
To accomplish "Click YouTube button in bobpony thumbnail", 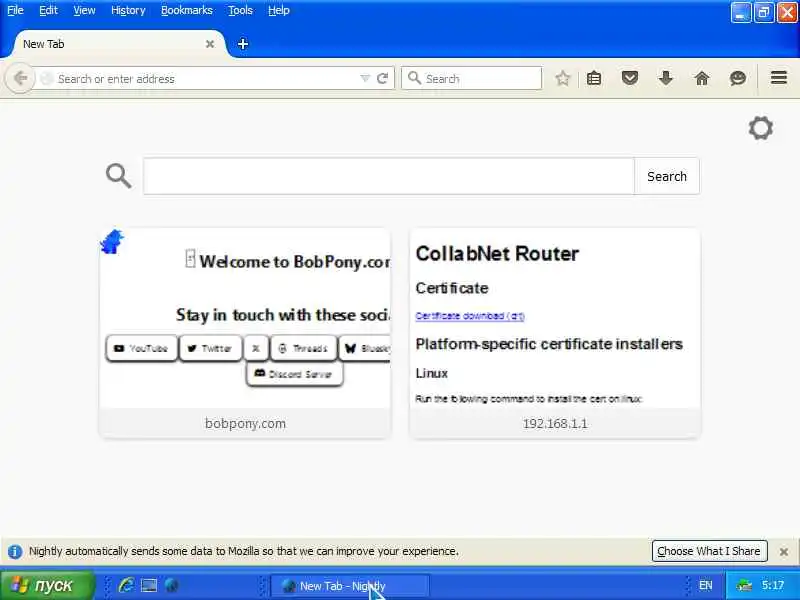I will tap(142, 348).
